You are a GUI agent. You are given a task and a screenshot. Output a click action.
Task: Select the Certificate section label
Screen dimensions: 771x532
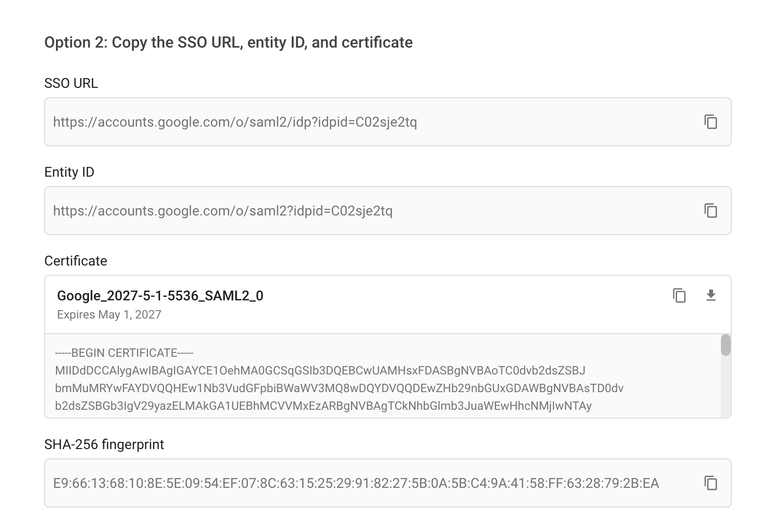pyautogui.click(x=75, y=261)
